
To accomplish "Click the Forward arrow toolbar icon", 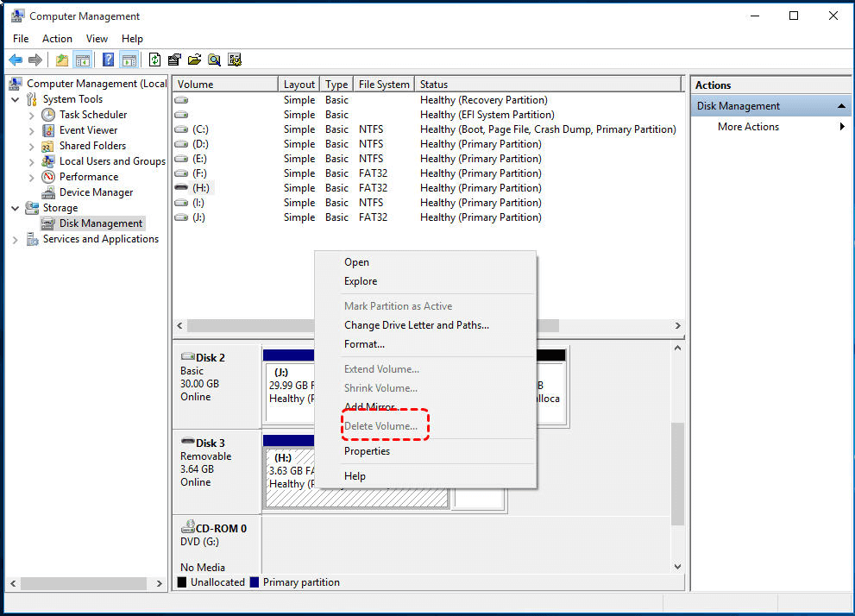I will point(35,60).
